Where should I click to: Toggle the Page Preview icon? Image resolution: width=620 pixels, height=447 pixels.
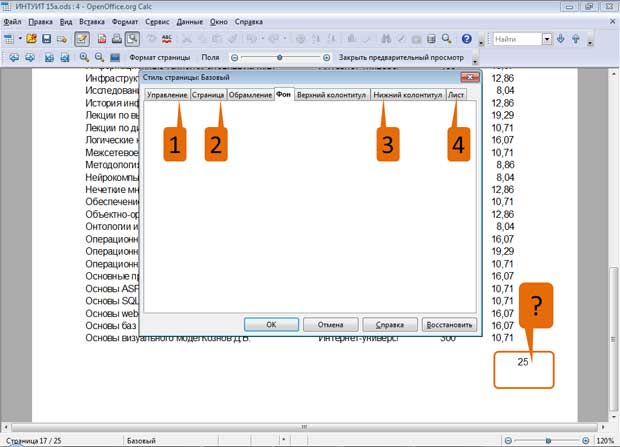(x=132, y=39)
